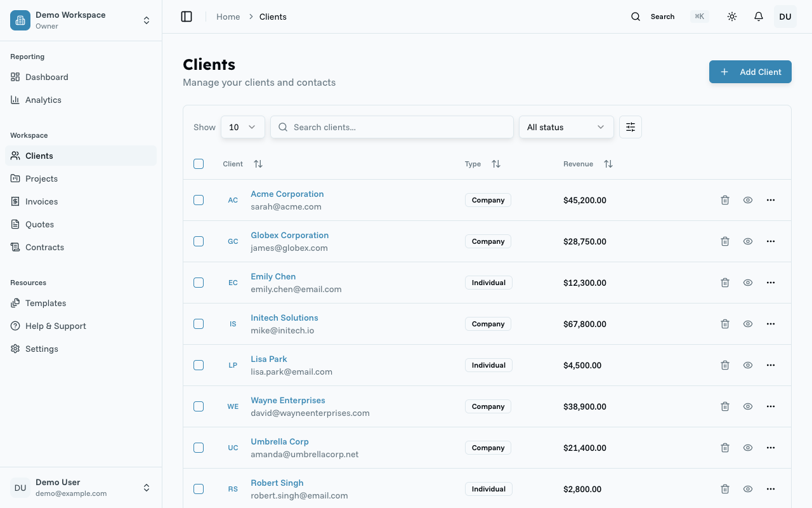Open table view options sliders icon
Screen dimensions: 812x508
(631, 127)
